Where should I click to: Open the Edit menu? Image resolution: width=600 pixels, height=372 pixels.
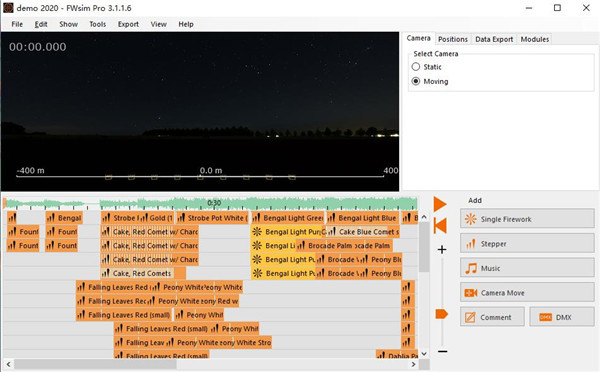41,24
